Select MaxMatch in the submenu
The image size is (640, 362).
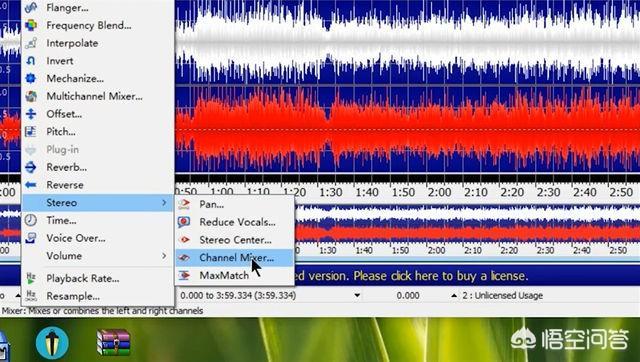pos(235,275)
